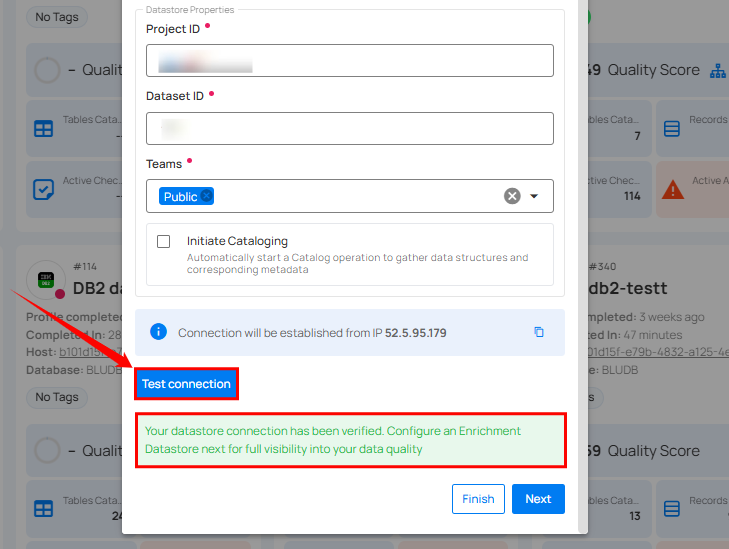Click into the Project ID field

[350, 60]
